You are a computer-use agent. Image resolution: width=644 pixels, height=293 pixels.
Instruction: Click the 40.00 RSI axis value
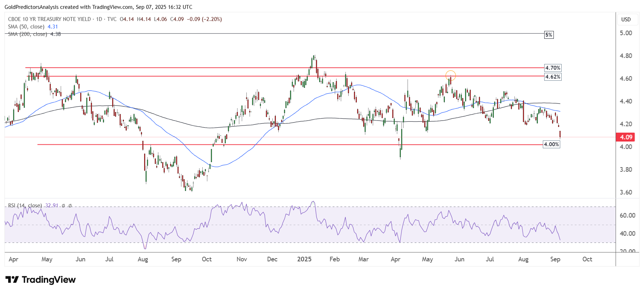click(627, 234)
